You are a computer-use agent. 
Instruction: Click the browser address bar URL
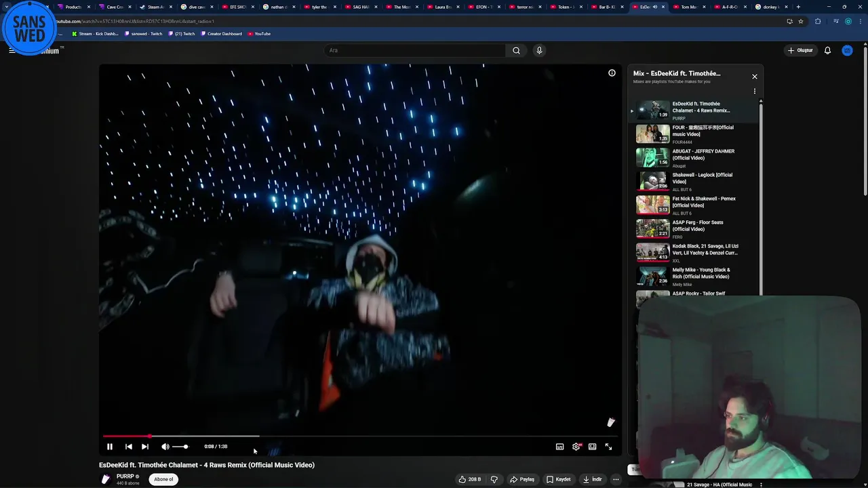pos(136,21)
